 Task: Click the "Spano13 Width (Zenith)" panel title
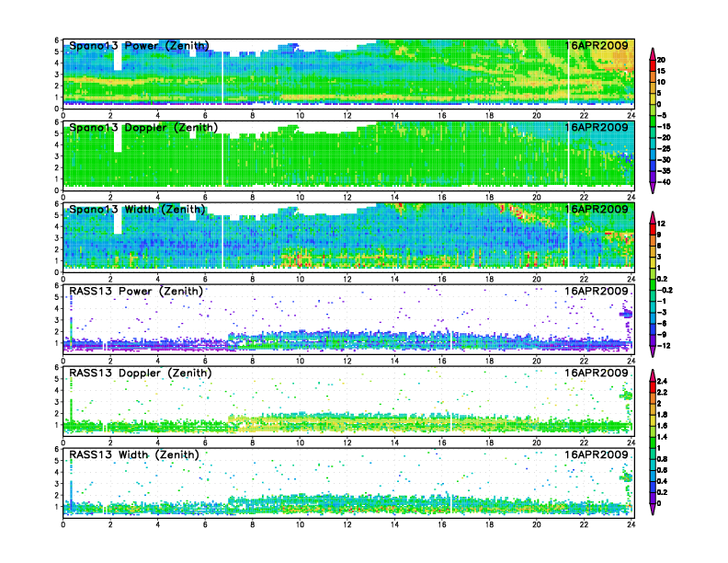tap(137, 209)
